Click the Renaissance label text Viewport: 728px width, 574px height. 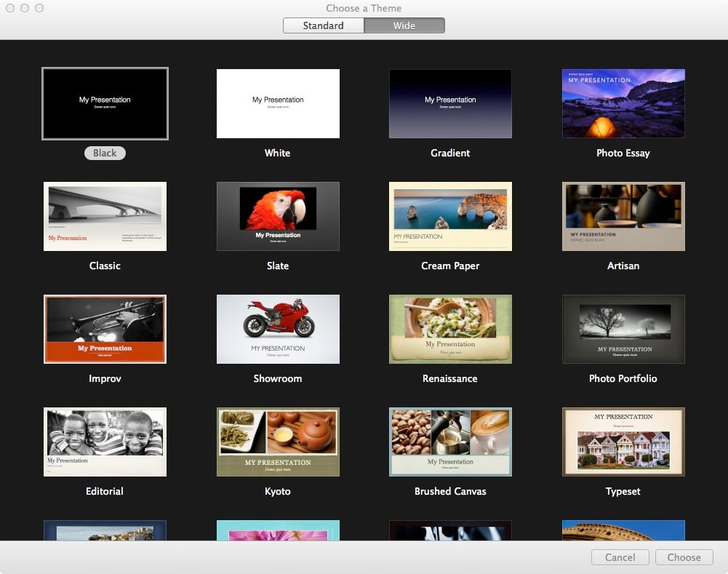coord(450,379)
